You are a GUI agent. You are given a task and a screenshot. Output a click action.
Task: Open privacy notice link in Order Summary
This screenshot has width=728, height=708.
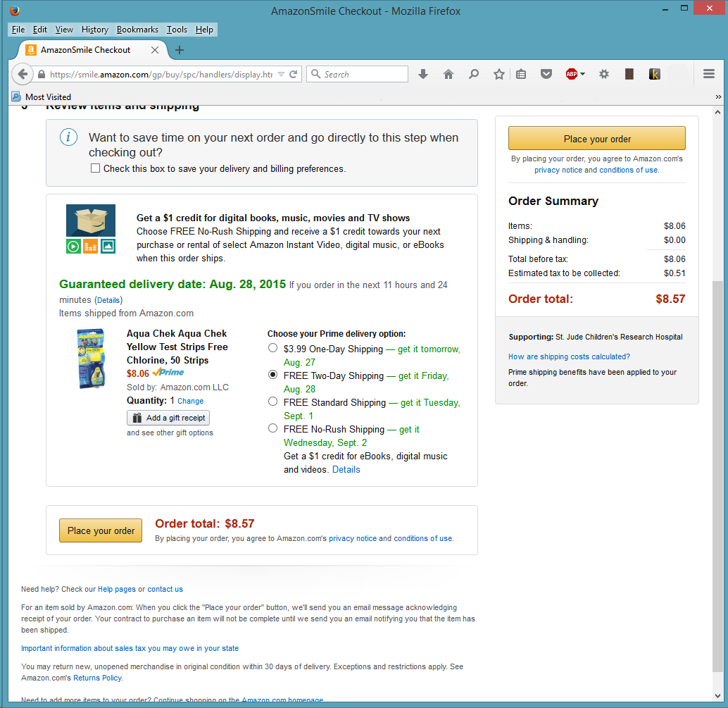[558, 170]
